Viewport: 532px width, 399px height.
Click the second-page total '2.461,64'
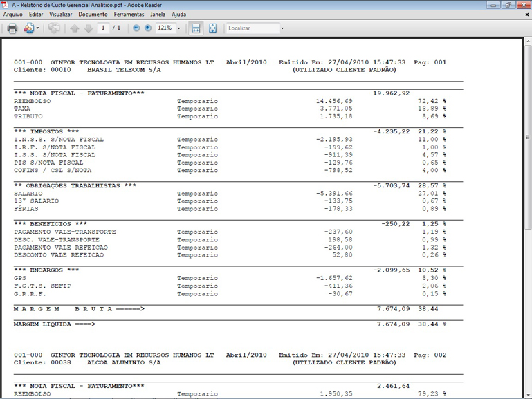393,386
